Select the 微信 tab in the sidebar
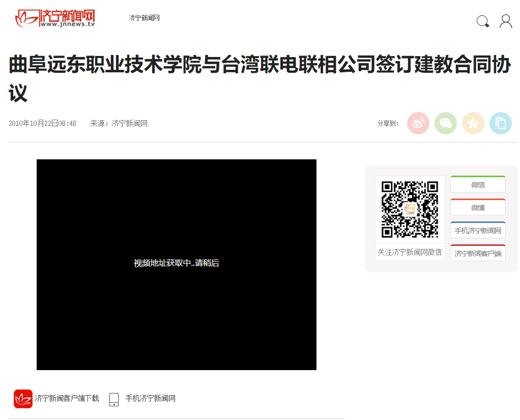 click(x=478, y=184)
